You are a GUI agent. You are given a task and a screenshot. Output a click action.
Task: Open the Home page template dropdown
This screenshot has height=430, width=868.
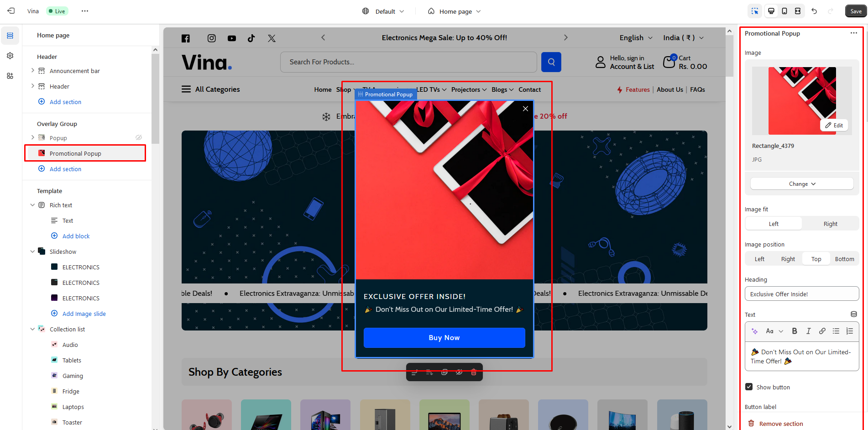click(x=455, y=11)
